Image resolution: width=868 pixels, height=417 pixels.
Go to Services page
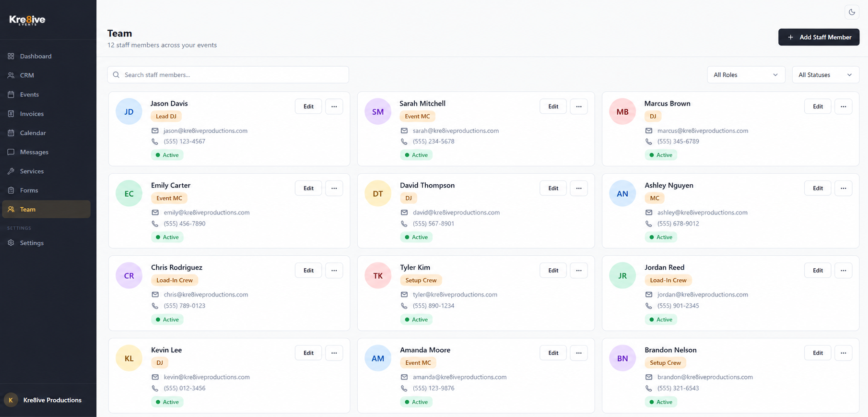[x=46, y=171]
